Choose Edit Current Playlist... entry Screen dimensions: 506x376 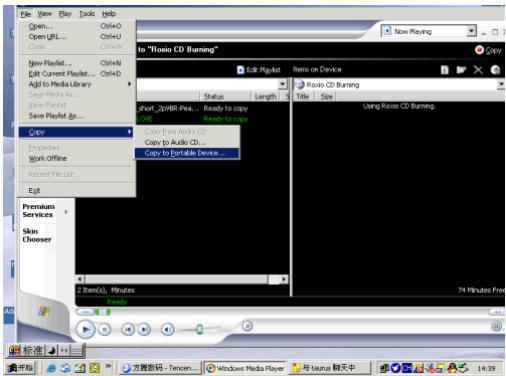pos(77,74)
